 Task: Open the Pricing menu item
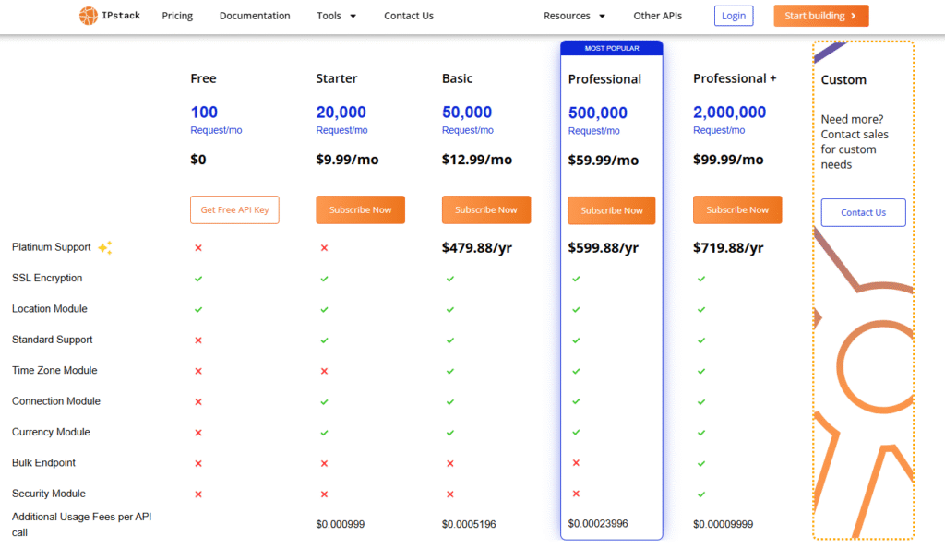click(177, 16)
